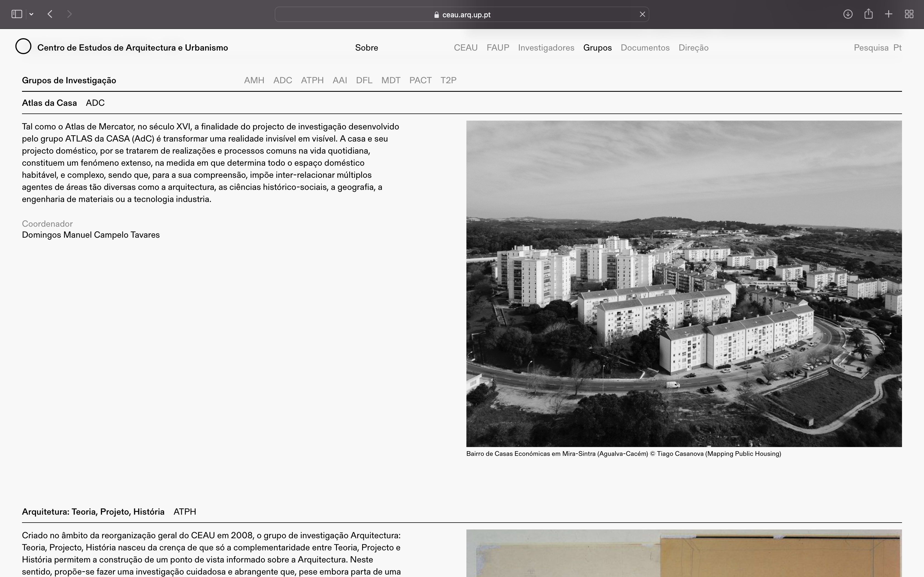The image size is (924, 577).
Task: Open a new tab with plus icon
Action: (889, 14)
